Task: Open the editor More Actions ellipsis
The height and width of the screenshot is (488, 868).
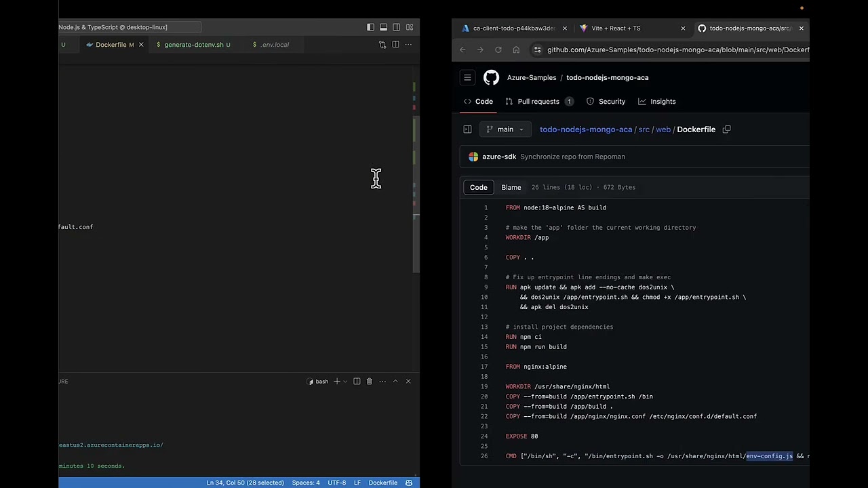Action: [x=408, y=45]
